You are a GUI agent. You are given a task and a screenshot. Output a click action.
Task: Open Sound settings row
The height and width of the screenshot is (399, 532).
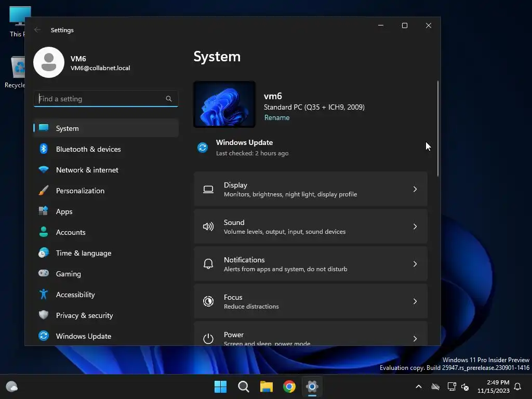tap(311, 227)
